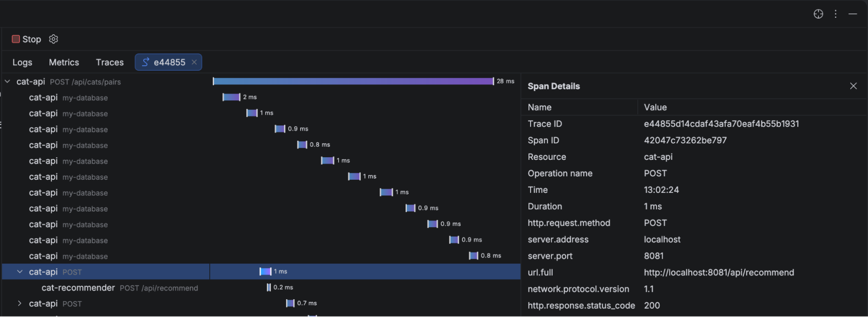This screenshot has width=868, height=317.
Task: Click the url.full attribute name
Action: (540, 272)
